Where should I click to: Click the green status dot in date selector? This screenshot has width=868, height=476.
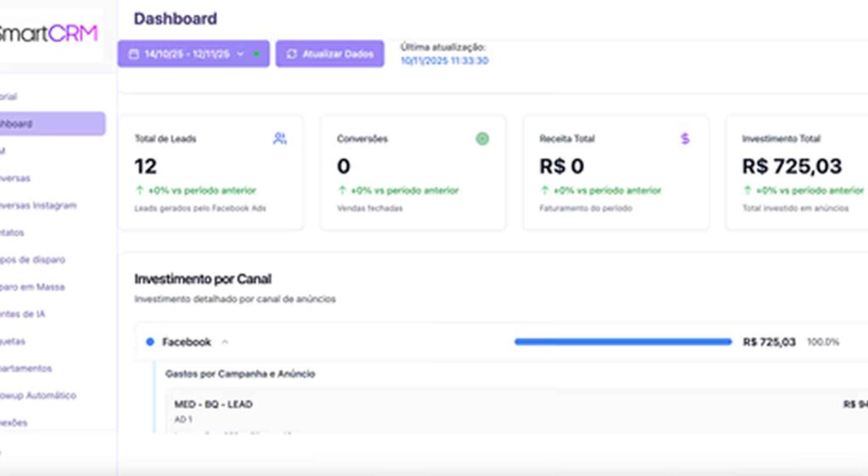click(x=256, y=54)
